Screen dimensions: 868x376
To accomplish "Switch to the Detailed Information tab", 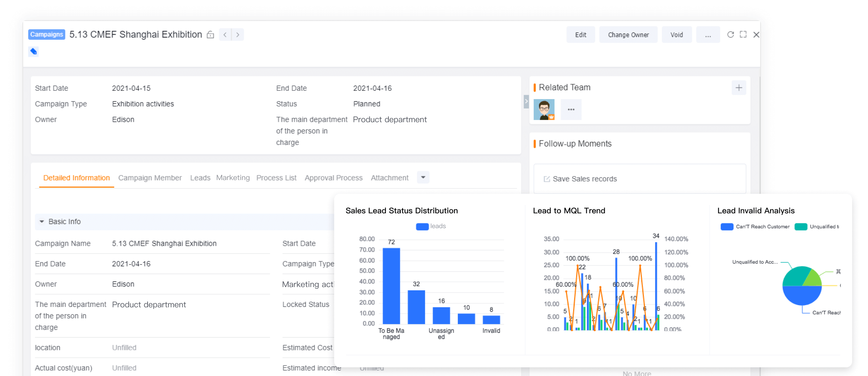I will click(x=76, y=178).
